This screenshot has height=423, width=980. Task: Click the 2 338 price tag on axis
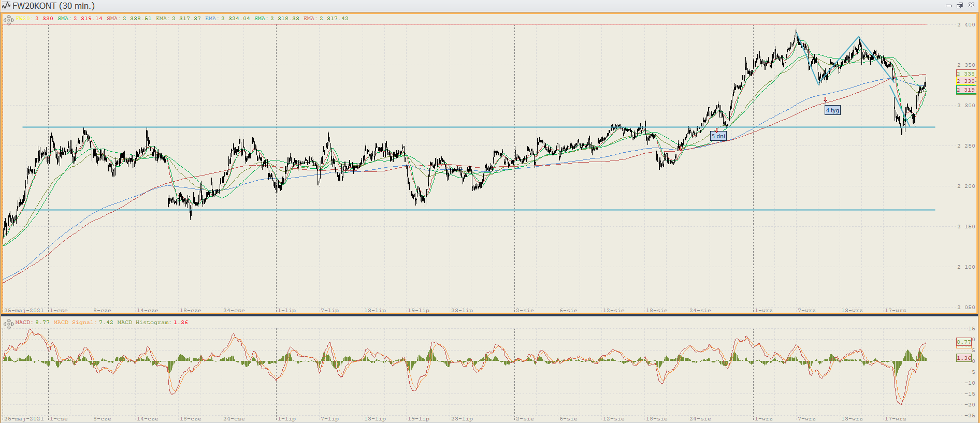click(x=966, y=74)
